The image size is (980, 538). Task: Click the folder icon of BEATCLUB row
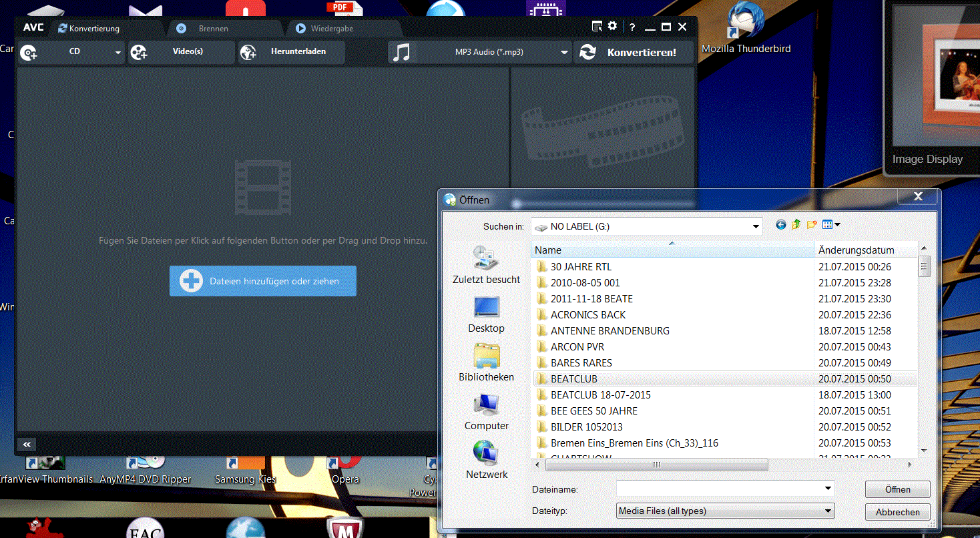click(541, 379)
